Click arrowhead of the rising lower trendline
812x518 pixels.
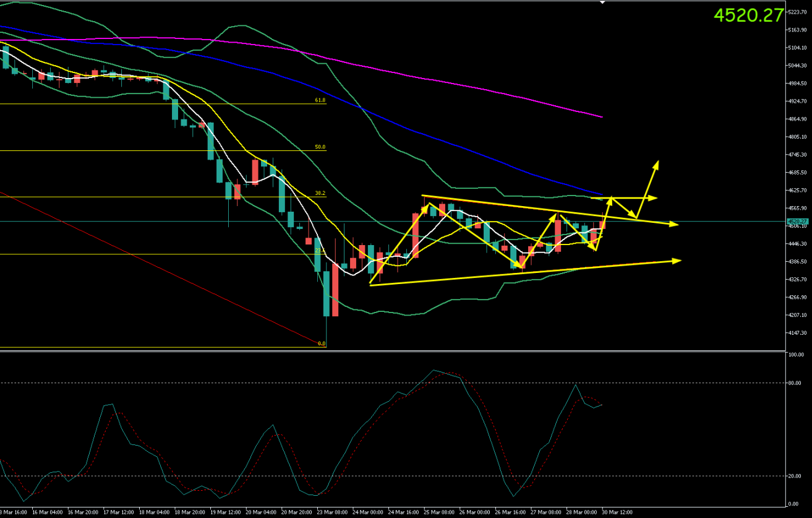[679, 261]
